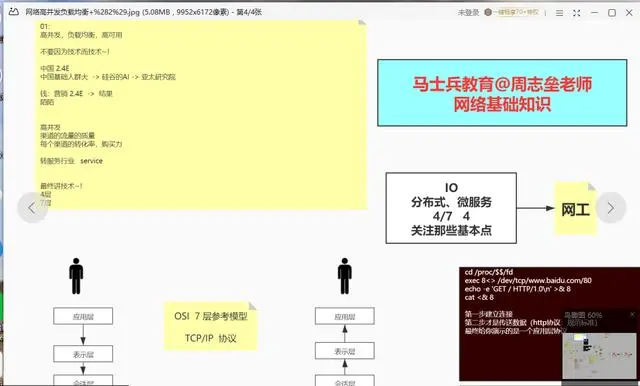The image size is (640, 386).
Task: Click the gold VIP membership button
Action: pyautogui.click(x=511, y=12)
